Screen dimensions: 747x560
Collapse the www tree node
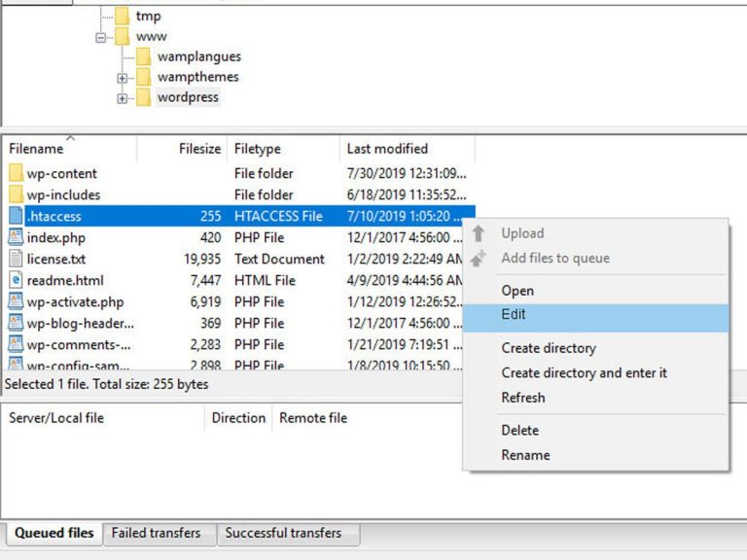[x=101, y=37]
